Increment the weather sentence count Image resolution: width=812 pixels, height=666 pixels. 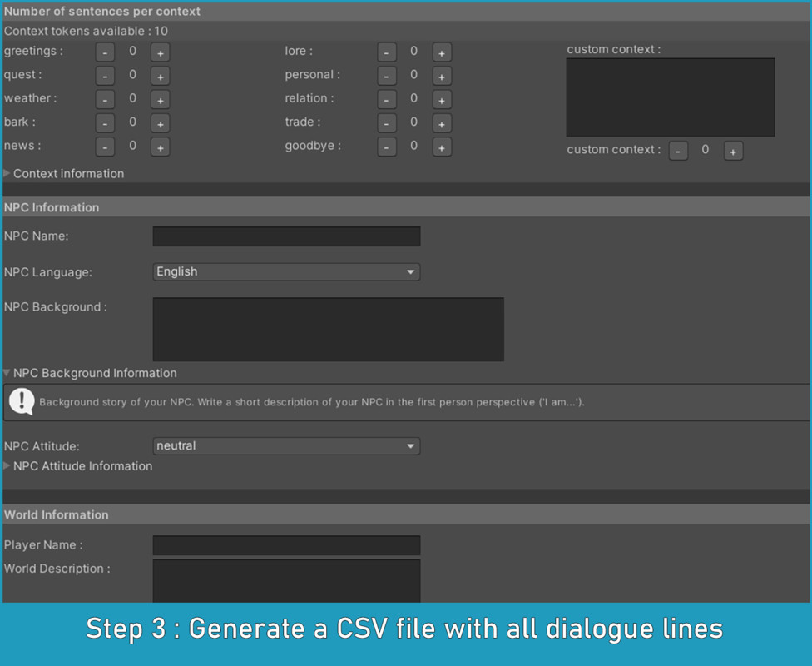(x=159, y=98)
